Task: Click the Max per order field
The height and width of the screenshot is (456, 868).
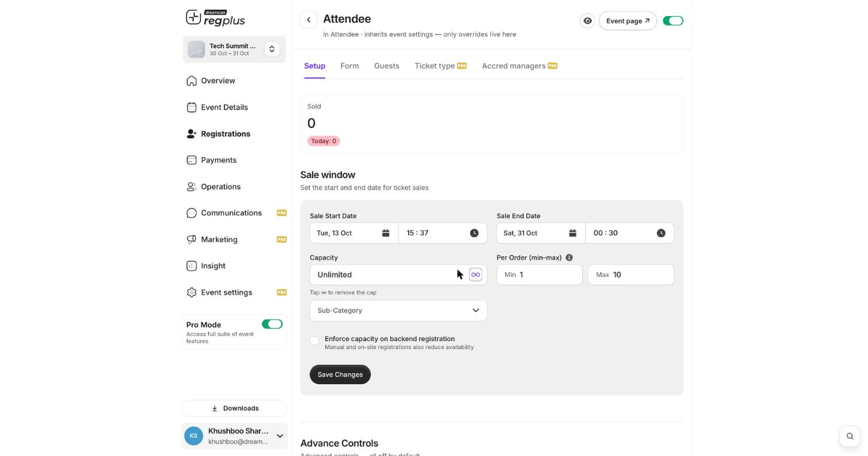Action: tap(631, 275)
